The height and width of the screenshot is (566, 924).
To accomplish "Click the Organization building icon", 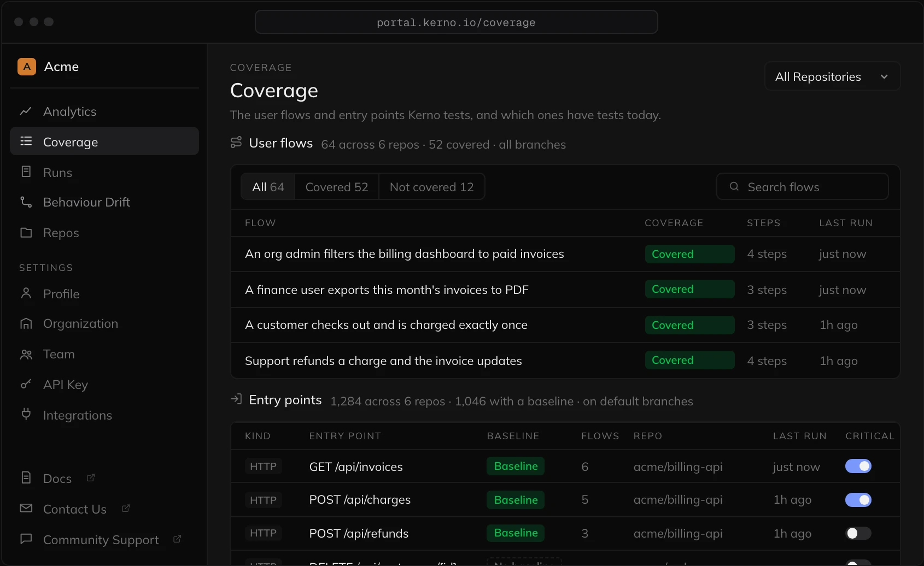I will [26, 323].
